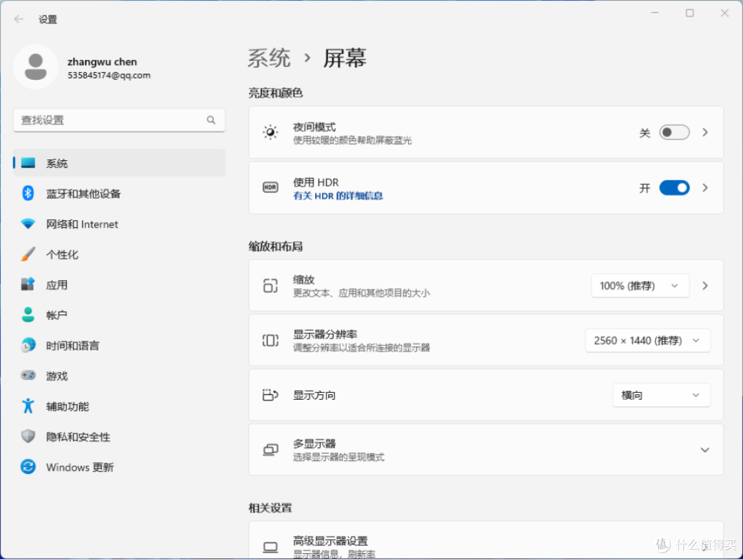
Task: Open 应用 settings category
Action: tap(120, 284)
